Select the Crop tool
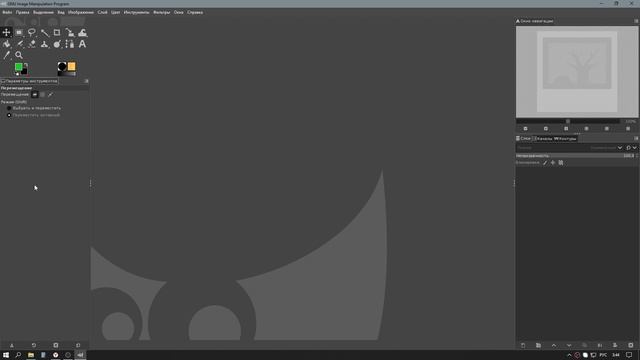 (57, 32)
